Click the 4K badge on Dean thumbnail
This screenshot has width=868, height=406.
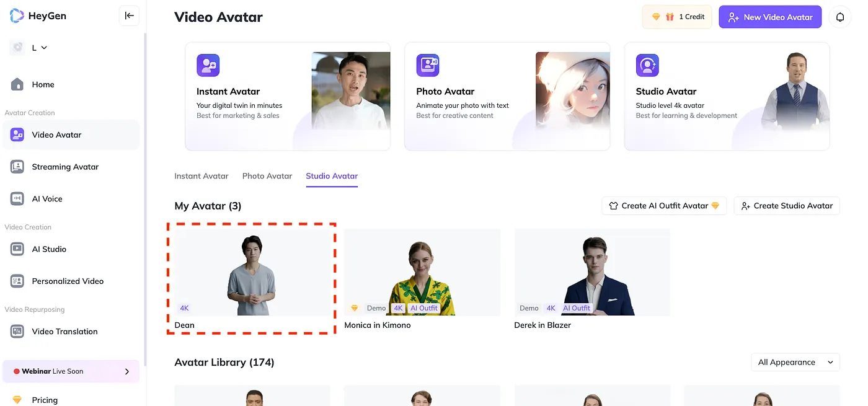click(x=185, y=308)
